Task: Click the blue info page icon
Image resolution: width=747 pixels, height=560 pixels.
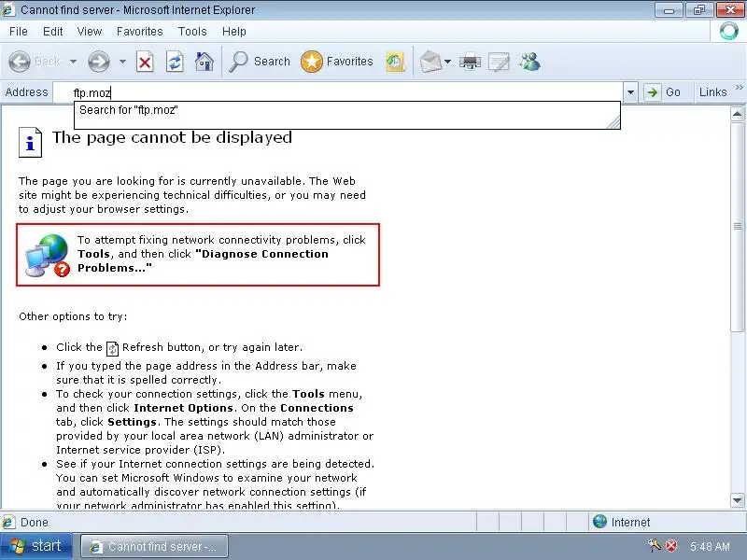Action: pos(30,142)
